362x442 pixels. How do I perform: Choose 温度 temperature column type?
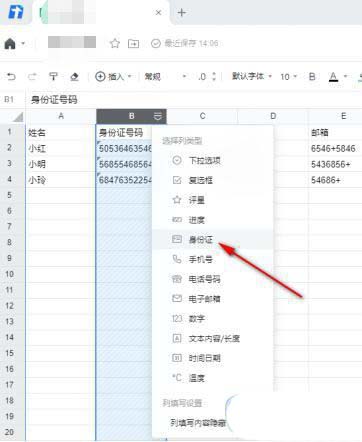tap(212, 378)
